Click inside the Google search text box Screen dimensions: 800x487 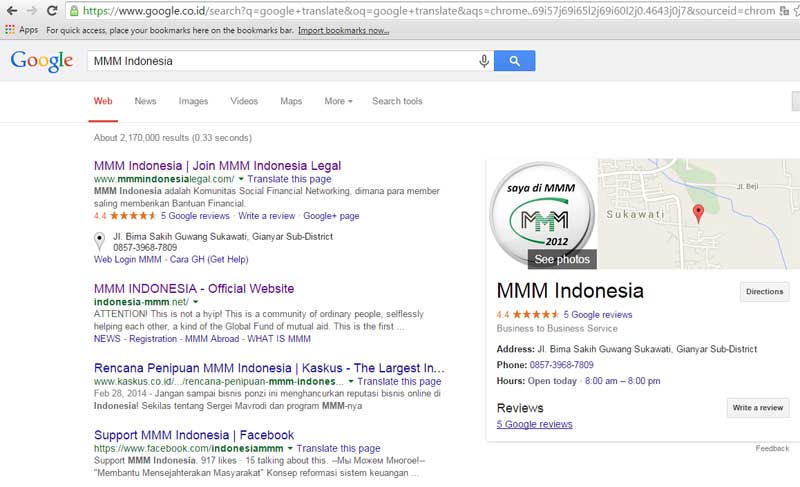(x=280, y=61)
